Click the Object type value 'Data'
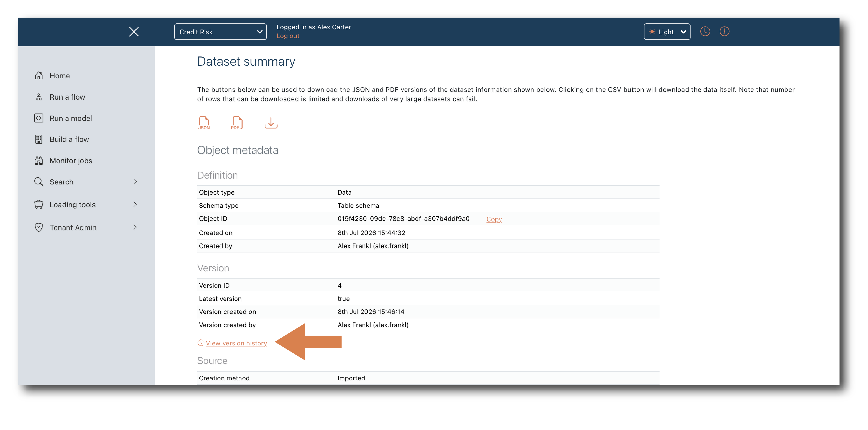 pyautogui.click(x=344, y=192)
